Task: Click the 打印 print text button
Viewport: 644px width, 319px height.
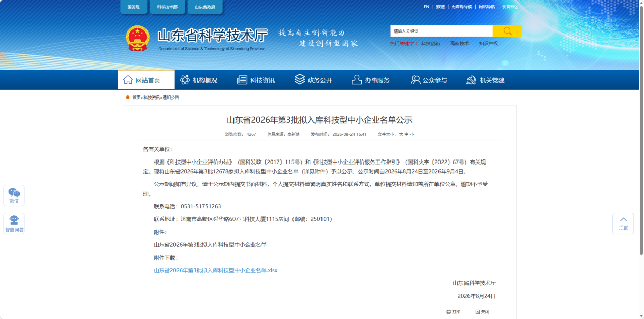Action: (456, 312)
